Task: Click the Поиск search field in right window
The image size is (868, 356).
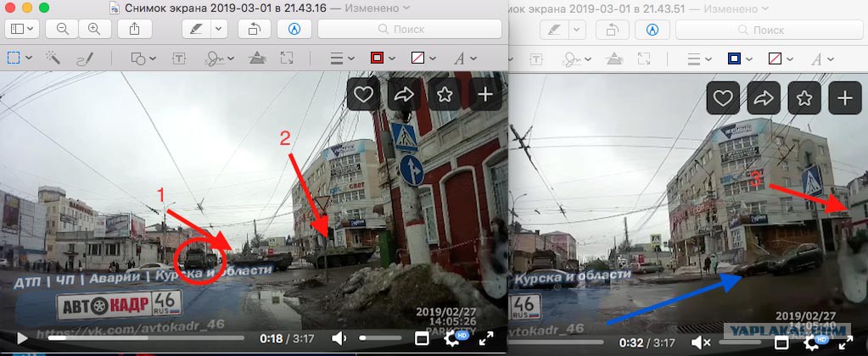Action: coord(769,30)
